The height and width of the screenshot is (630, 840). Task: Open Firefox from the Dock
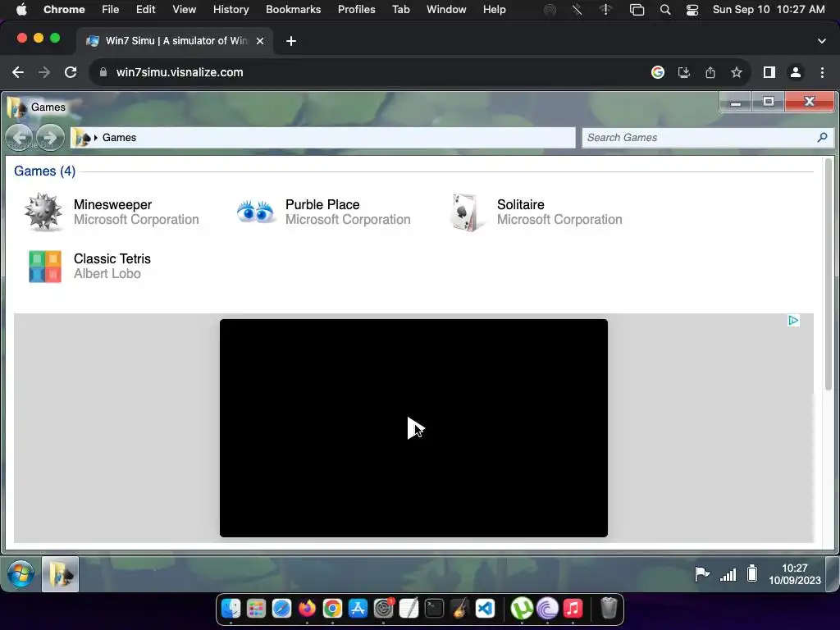pyautogui.click(x=307, y=609)
